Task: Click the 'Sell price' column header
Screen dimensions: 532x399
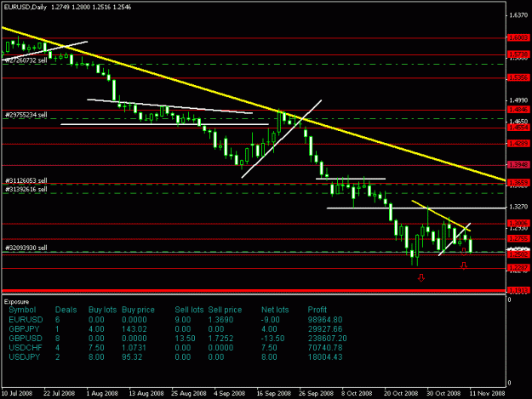Action: point(225,310)
